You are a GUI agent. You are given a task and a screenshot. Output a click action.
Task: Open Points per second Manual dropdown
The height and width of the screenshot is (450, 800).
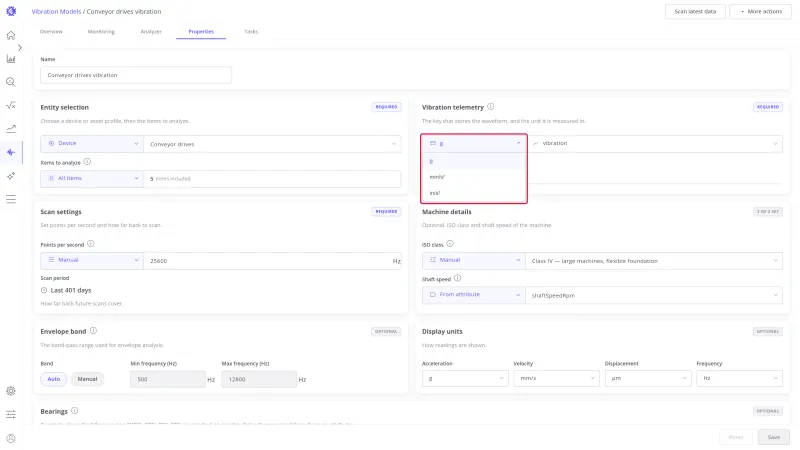click(92, 260)
